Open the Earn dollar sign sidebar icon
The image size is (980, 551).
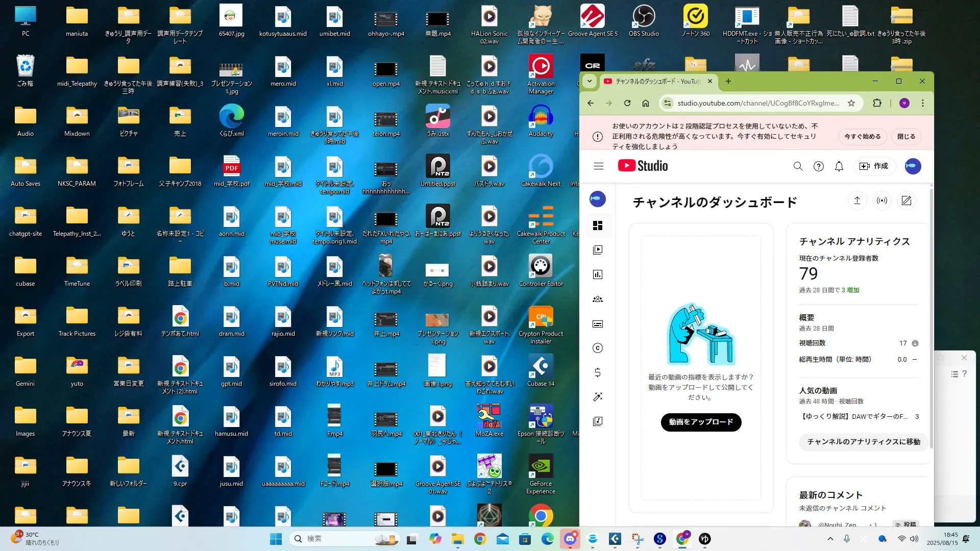click(x=598, y=372)
